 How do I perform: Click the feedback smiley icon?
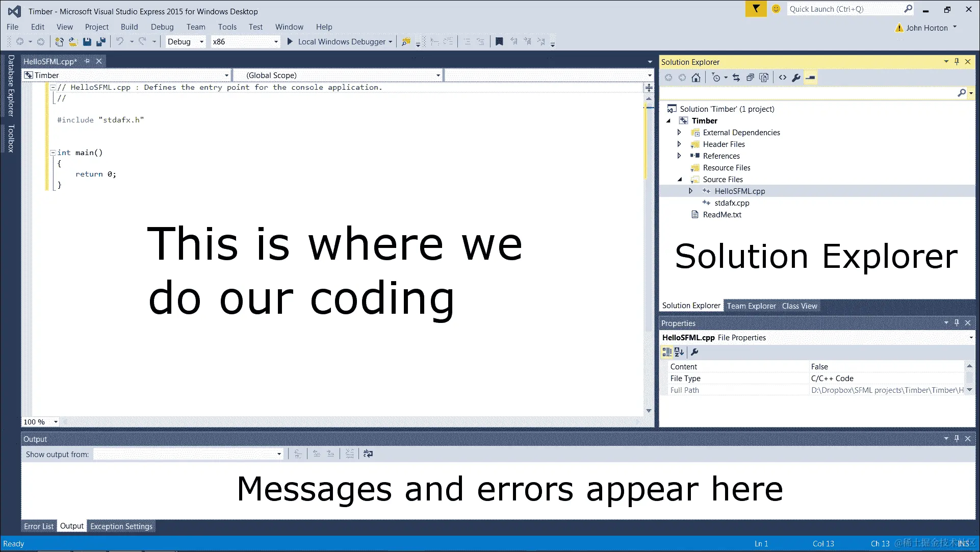(776, 9)
